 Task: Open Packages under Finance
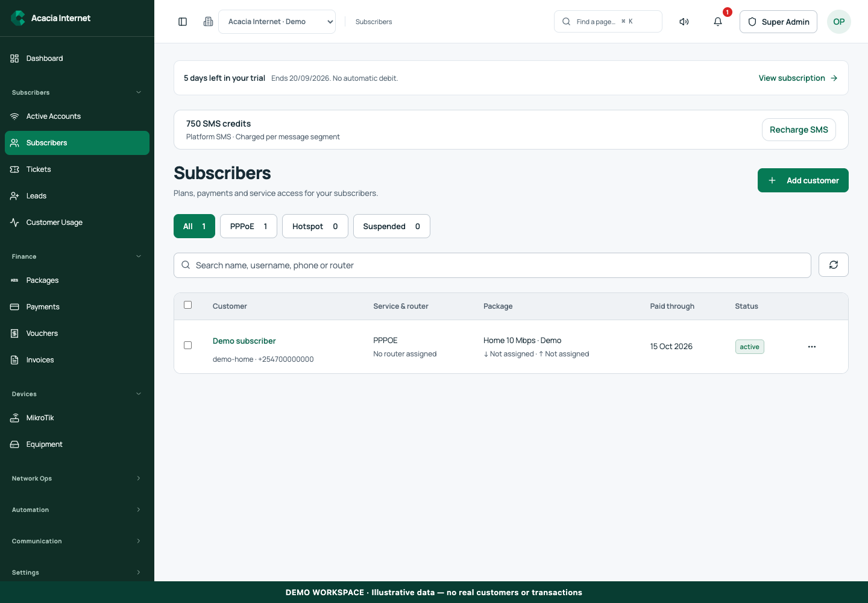coord(77,280)
